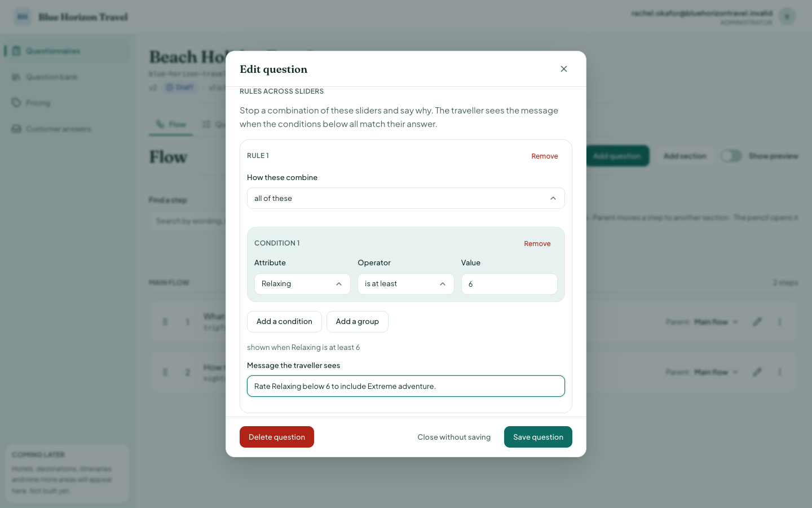Open the Operator dropdown 'is at least'
This screenshot has height=508, width=812.
[x=406, y=284]
